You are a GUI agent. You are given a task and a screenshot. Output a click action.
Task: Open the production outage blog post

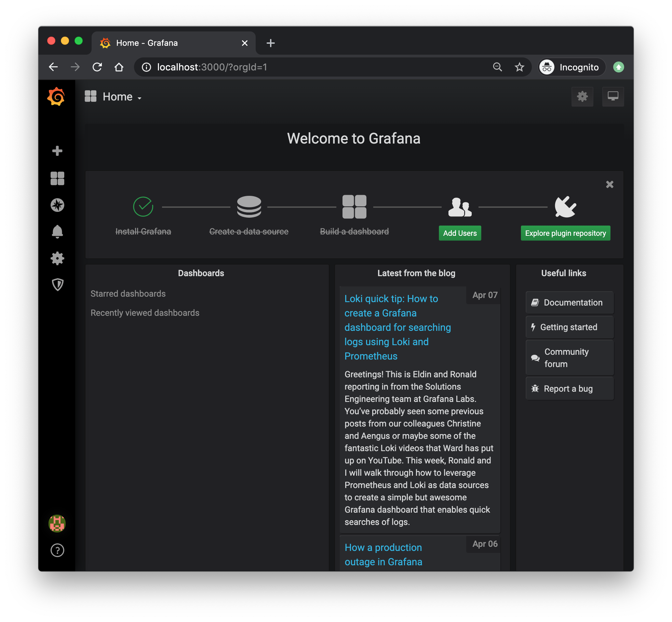[384, 555]
